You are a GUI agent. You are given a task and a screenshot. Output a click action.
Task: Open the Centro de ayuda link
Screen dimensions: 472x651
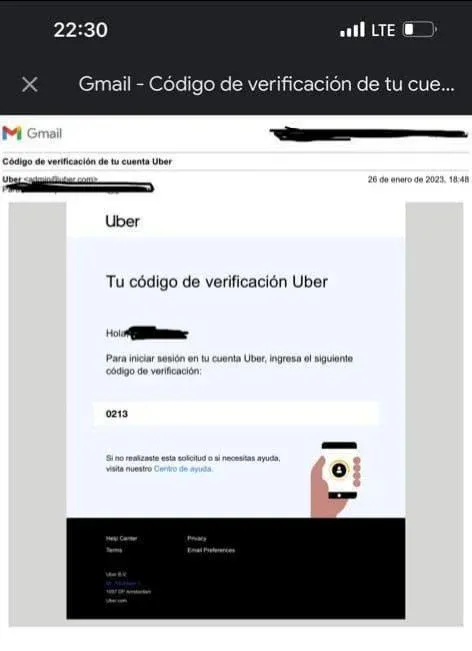(x=183, y=469)
